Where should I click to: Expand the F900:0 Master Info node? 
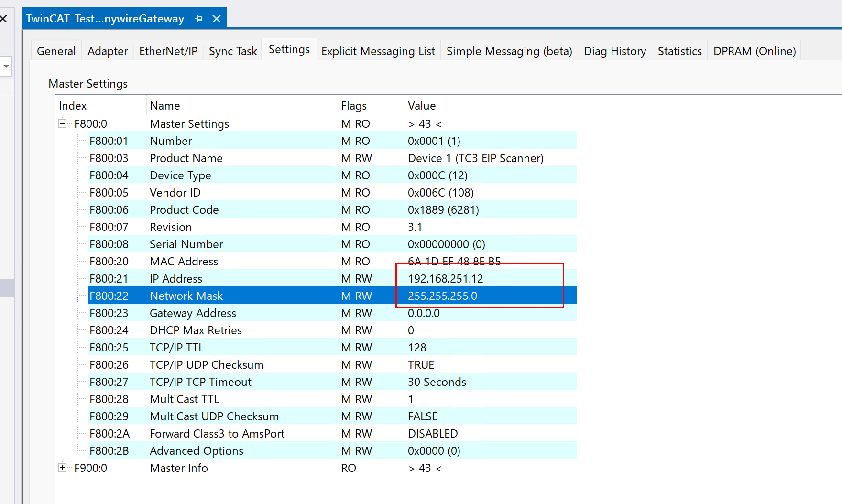(x=62, y=468)
